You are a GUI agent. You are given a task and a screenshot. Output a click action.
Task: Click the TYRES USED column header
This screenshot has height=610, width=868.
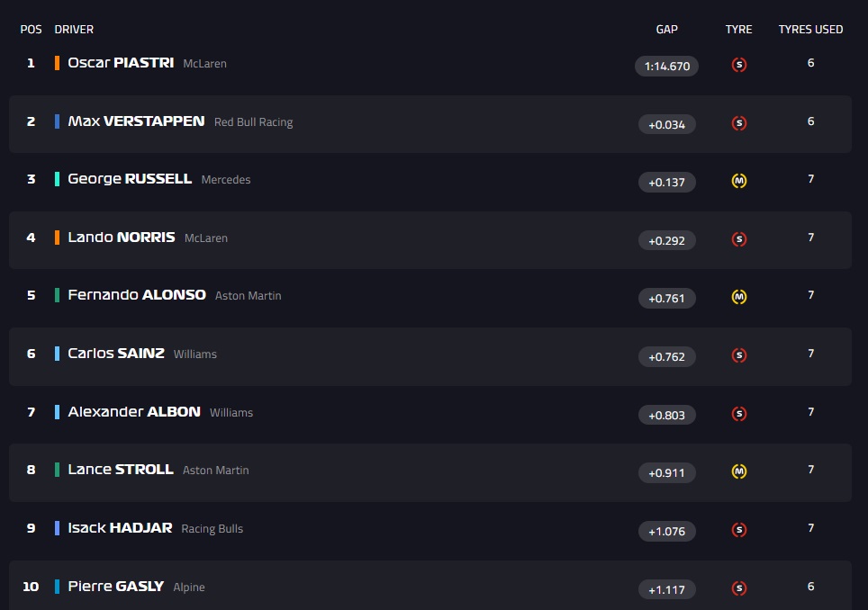(810, 30)
